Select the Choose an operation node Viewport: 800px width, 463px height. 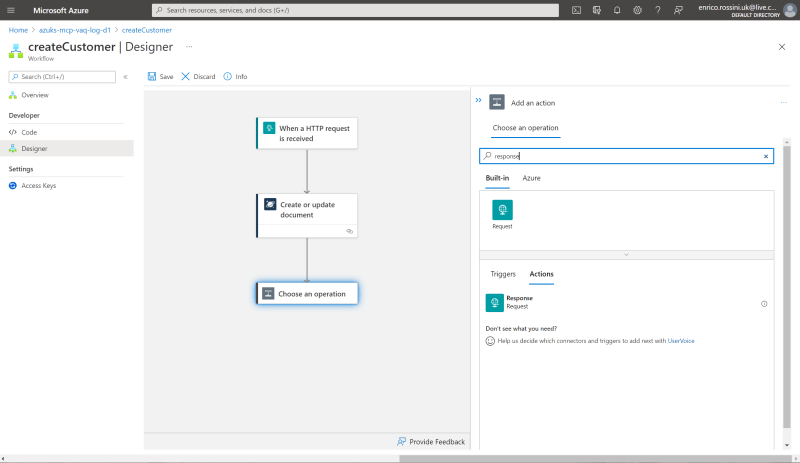click(307, 294)
